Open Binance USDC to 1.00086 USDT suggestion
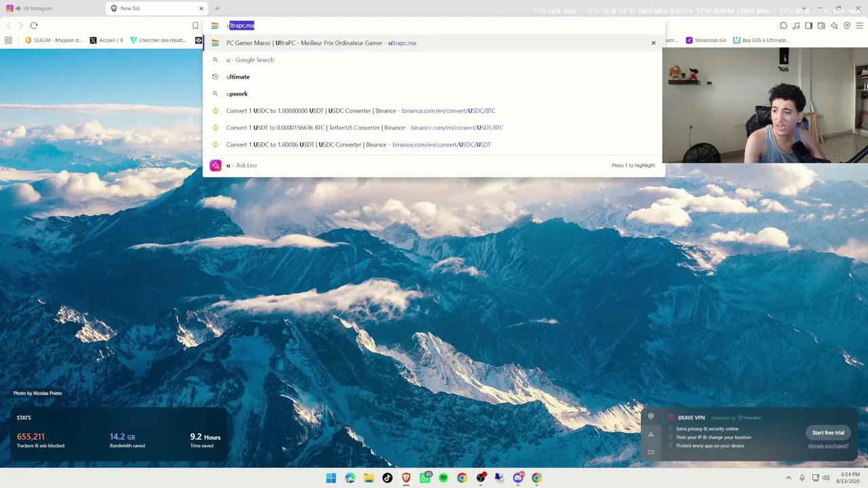 click(x=434, y=144)
